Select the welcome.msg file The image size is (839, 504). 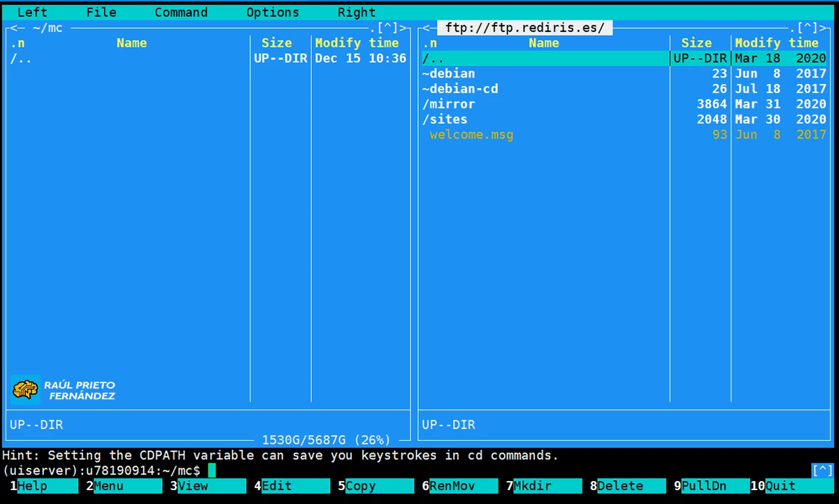click(471, 135)
